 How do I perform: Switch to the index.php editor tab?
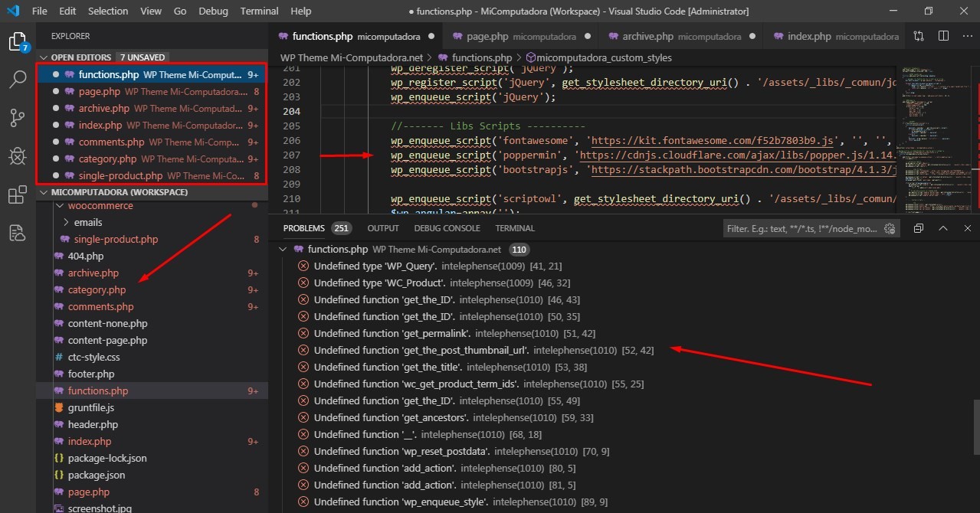835,36
